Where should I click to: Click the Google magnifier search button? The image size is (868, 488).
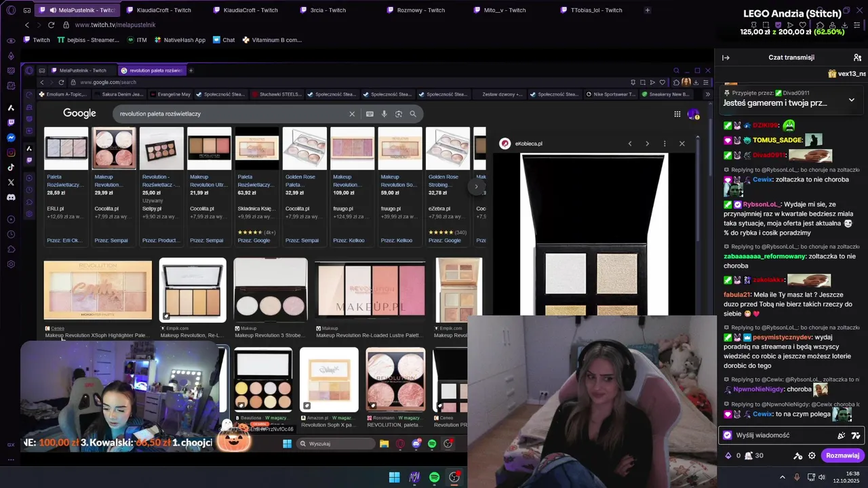[413, 114]
